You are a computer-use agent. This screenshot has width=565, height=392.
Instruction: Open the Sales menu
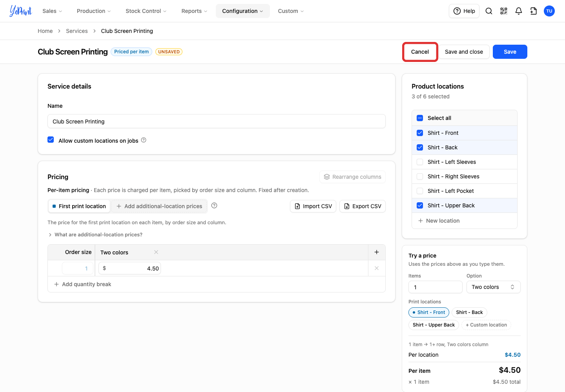click(x=52, y=11)
